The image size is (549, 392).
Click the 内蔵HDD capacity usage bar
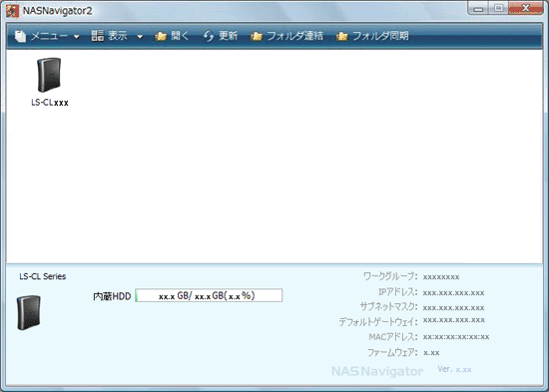tap(209, 295)
